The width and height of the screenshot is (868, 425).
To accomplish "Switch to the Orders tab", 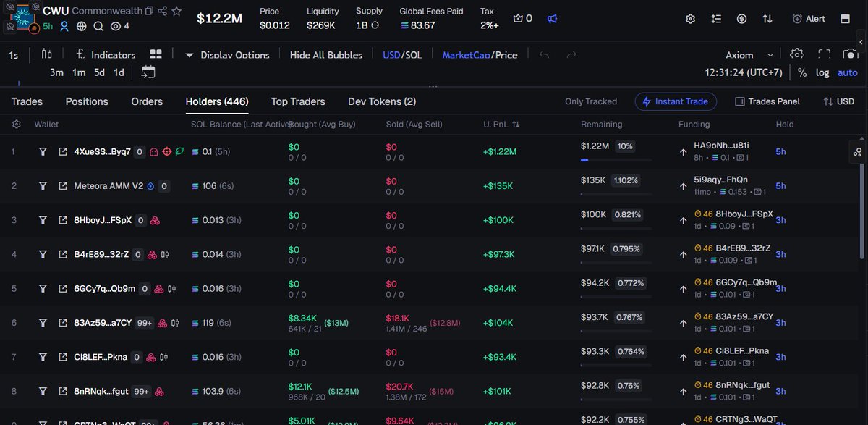I will 147,102.
